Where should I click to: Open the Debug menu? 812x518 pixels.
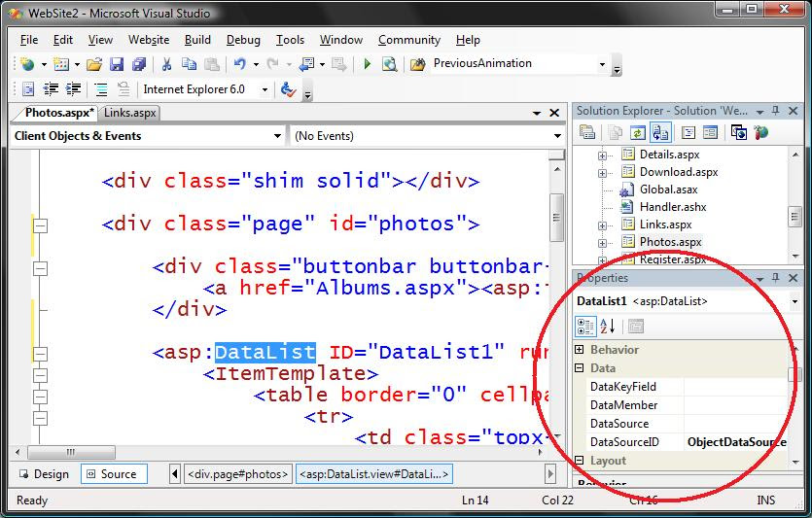pyautogui.click(x=243, y=40)
